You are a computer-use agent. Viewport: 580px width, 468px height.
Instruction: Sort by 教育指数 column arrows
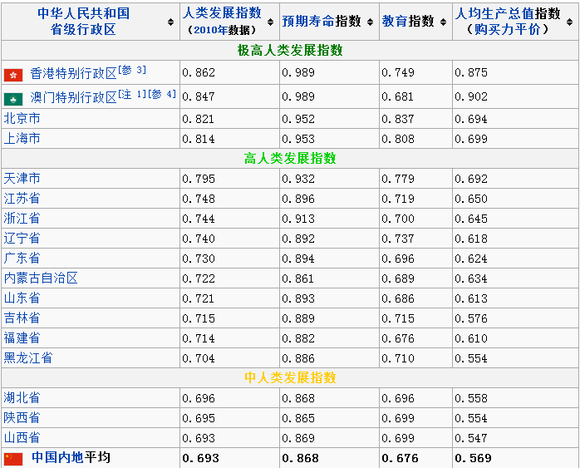pyautogui.click(x=443, y=22)
